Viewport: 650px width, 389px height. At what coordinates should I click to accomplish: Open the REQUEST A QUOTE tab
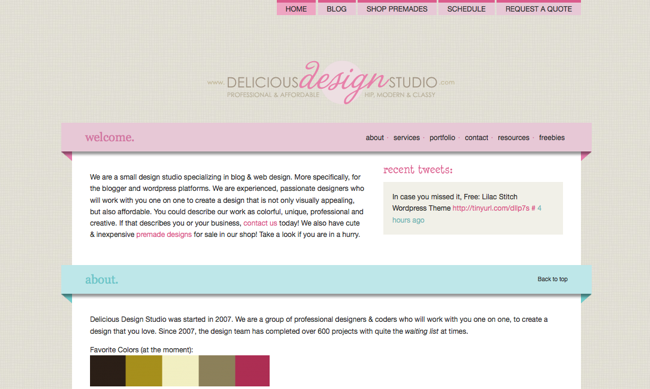tap(538, 8)
